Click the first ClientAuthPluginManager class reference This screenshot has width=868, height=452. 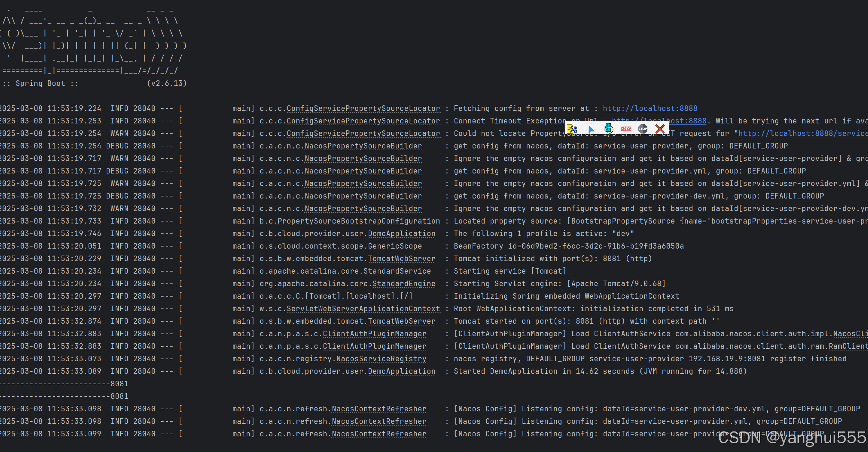(x=374, y=334)
